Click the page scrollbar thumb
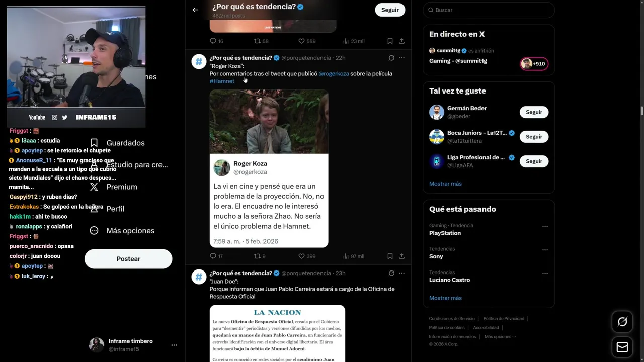 [641, 111]
